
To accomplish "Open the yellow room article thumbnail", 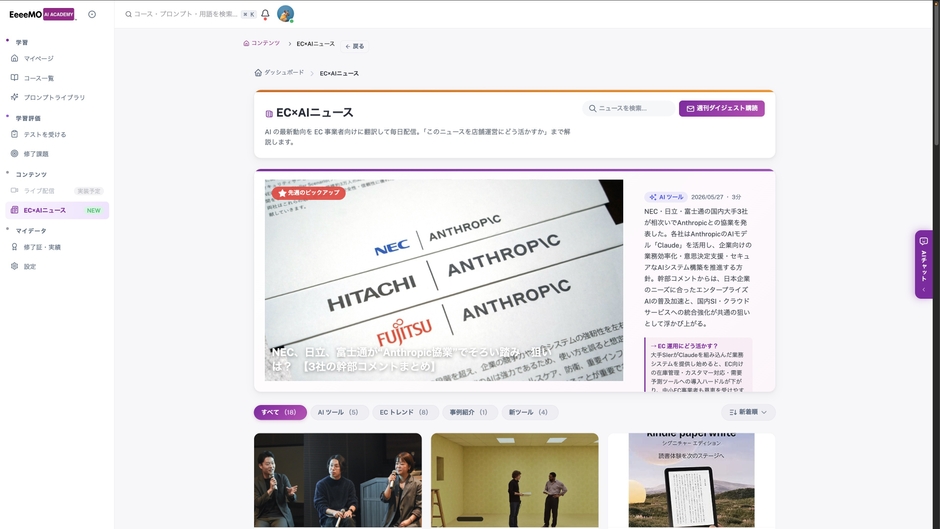I will 515,480.
